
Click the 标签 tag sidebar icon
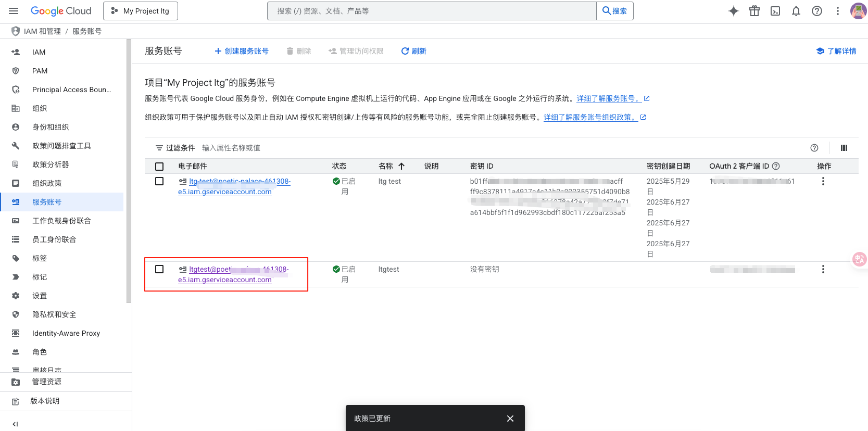tap(16, 258)
